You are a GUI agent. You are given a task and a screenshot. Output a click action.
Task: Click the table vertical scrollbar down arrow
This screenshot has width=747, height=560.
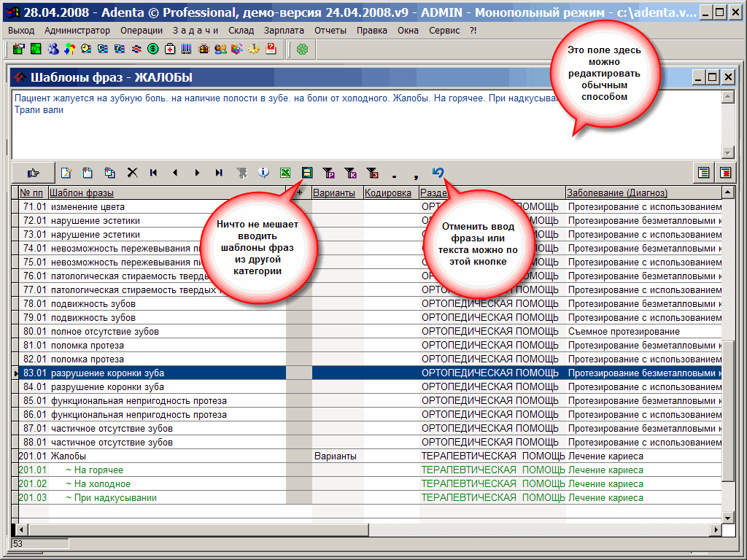point(727,517)
